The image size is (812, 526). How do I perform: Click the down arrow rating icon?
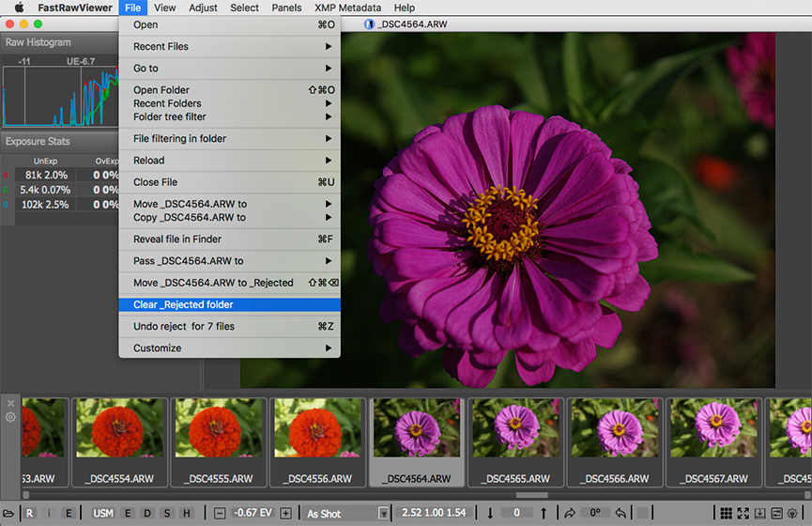coord(490,514)
